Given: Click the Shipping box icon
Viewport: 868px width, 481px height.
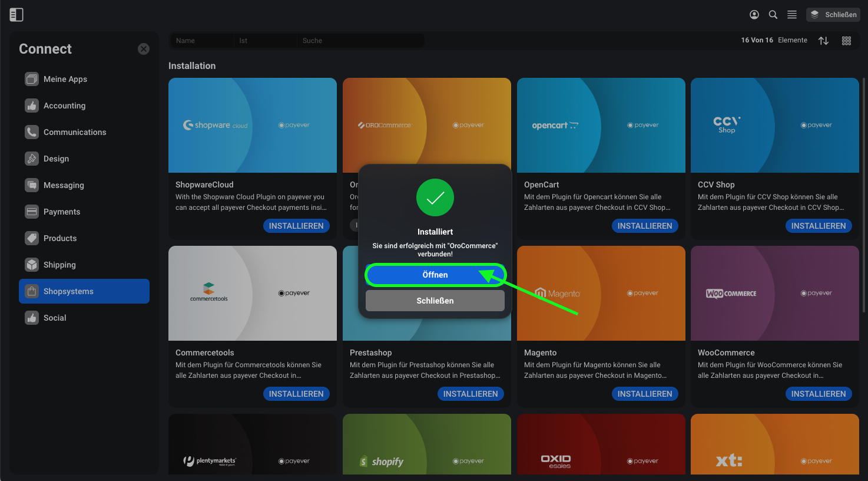Looking at the screenshot, I should [x=32, y=265].
